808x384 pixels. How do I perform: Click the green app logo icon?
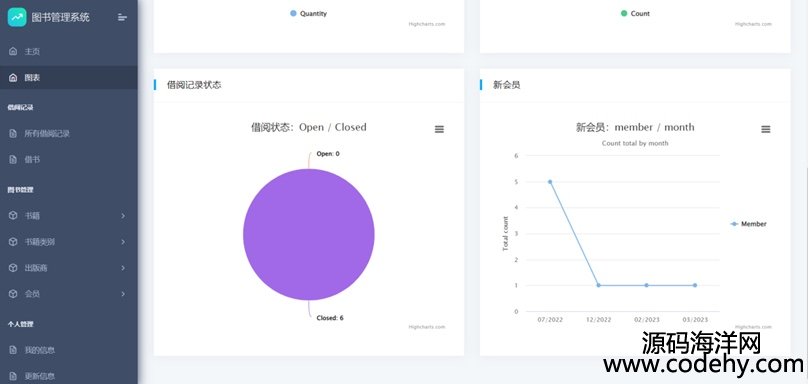point(17,17)
